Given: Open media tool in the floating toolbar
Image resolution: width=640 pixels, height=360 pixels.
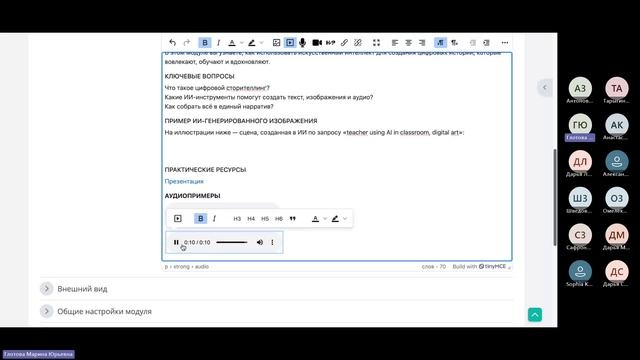Looking at the screenshot, I should 178,219.
